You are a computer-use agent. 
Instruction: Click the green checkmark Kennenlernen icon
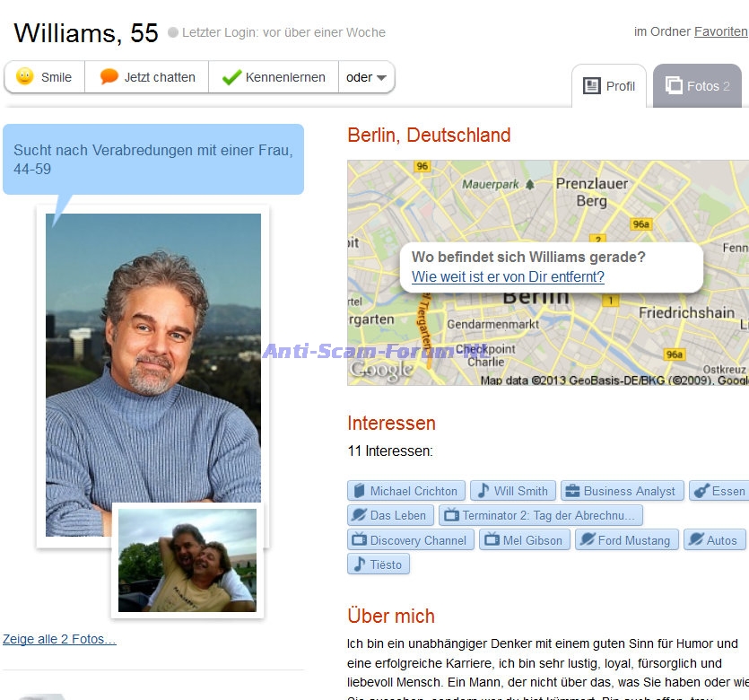pyautogui.click(x=231, y=77)
